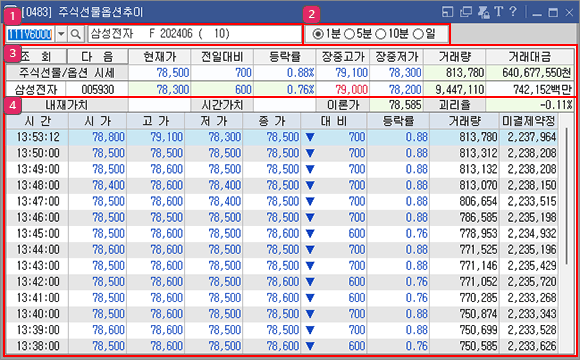Click the open interest cell 2,234,932

tap(529, 233)
